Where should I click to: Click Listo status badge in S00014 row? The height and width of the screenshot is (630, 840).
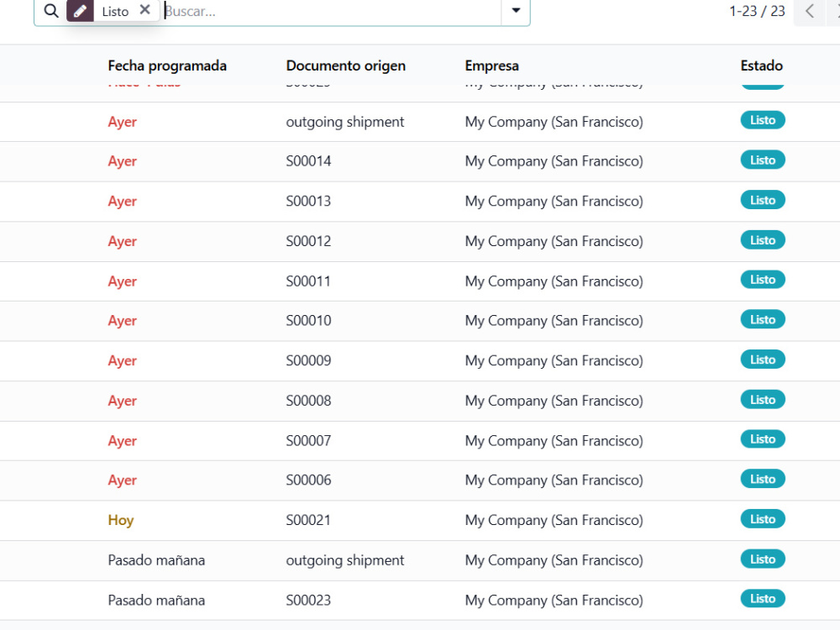pyautogui.click(x=763, y=160)
